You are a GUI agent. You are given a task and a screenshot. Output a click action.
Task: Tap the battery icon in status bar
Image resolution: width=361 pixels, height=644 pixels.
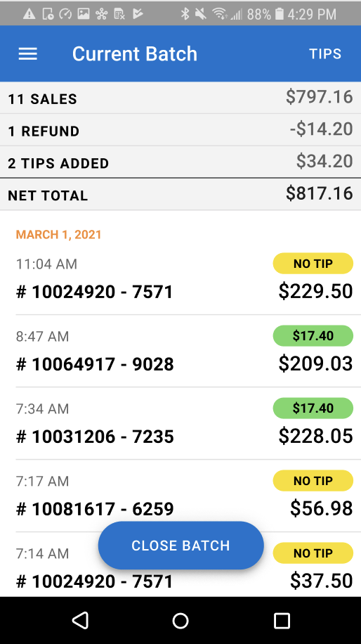pyautogui.click(x=279, y=14)
